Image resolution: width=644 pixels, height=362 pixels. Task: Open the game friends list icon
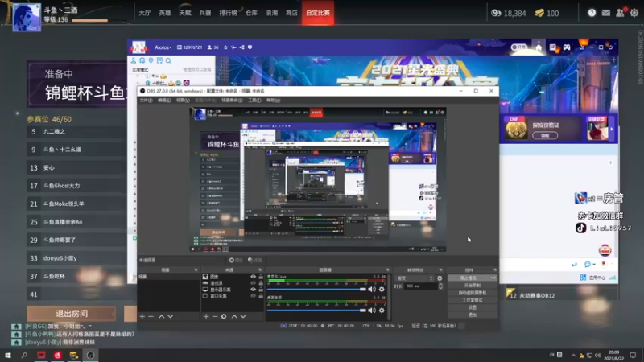point(620,13)
